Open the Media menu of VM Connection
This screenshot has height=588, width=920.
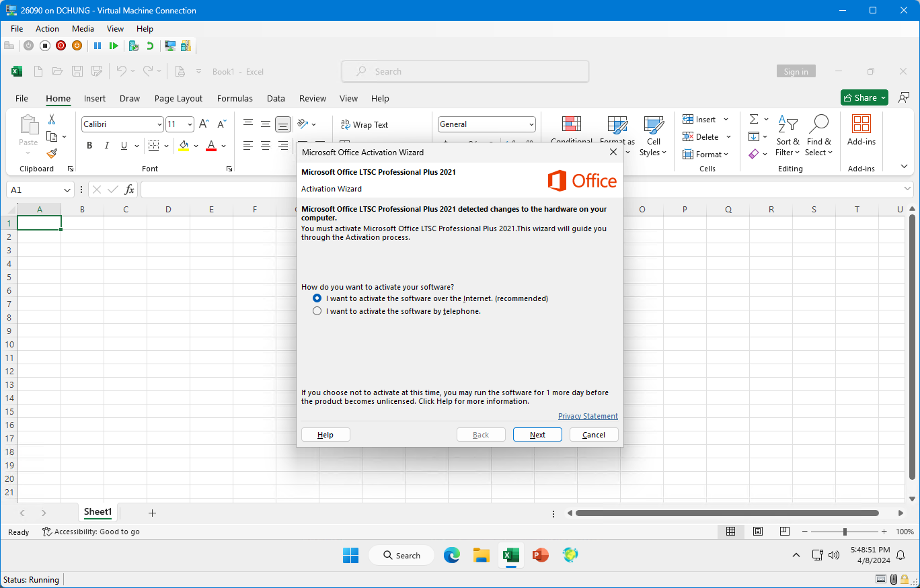click(83, 29)
